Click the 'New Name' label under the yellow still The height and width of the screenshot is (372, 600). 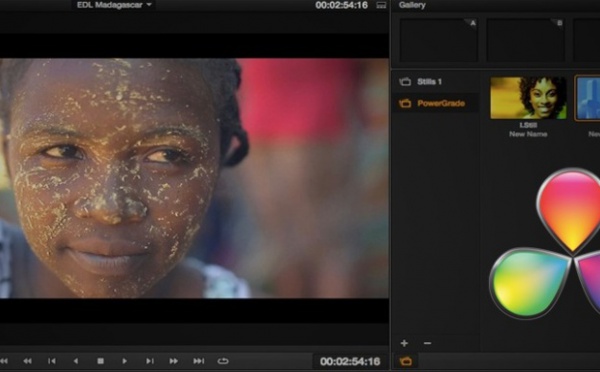pos(528,134)
